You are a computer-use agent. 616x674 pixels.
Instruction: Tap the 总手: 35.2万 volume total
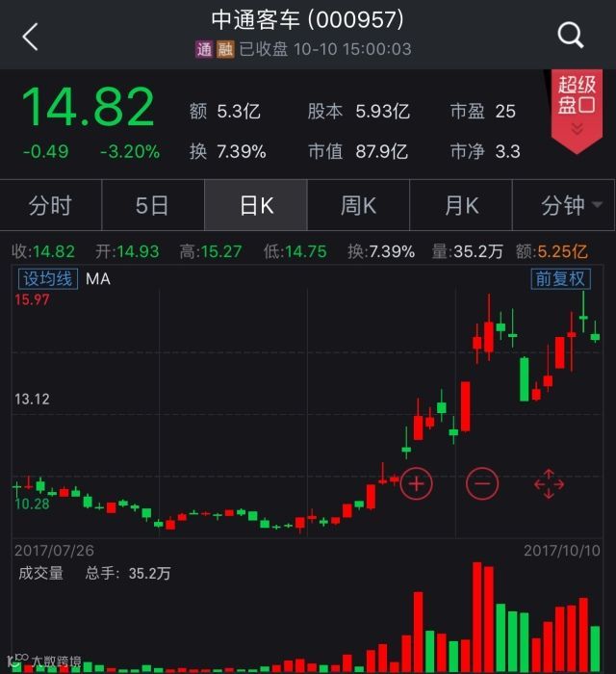[x=128, y=573]
